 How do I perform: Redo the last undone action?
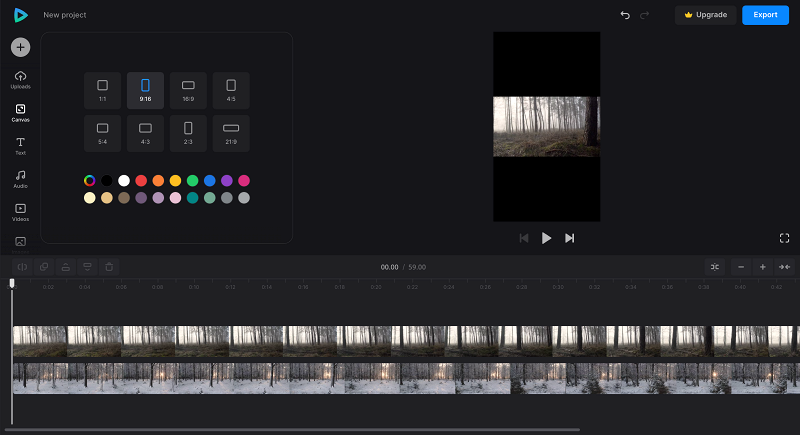point(644,15)
